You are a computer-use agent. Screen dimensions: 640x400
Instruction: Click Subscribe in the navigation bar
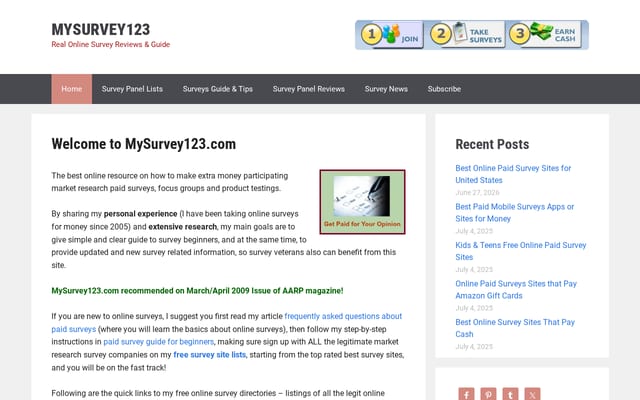point(444,89)
